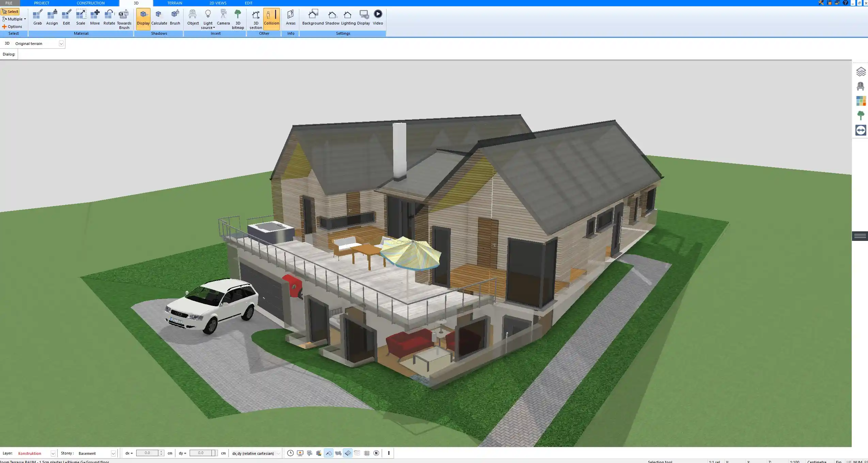Image resolution: width=868 pixels, height=463 pixels.
Task: Click the Video play icon
Action: (x=378, y=14)
